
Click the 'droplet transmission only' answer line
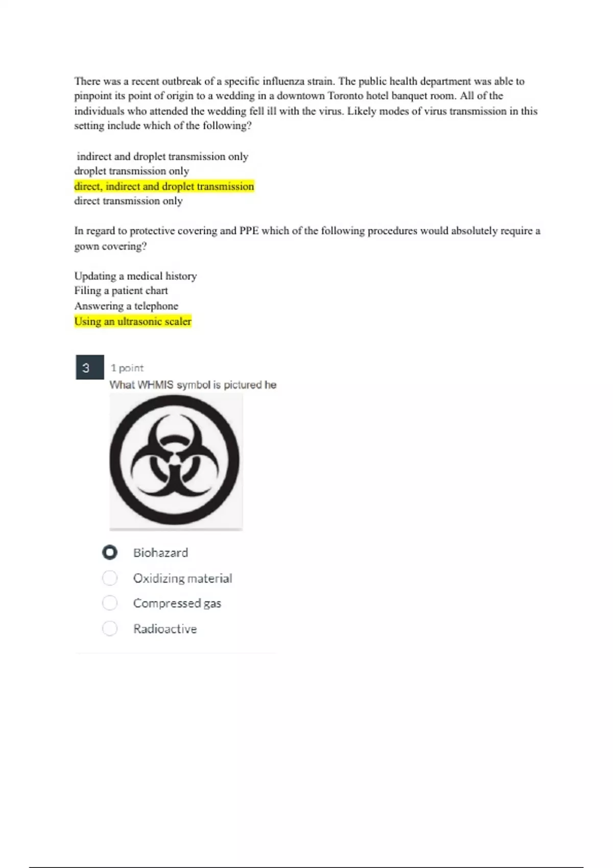point(132,171)
